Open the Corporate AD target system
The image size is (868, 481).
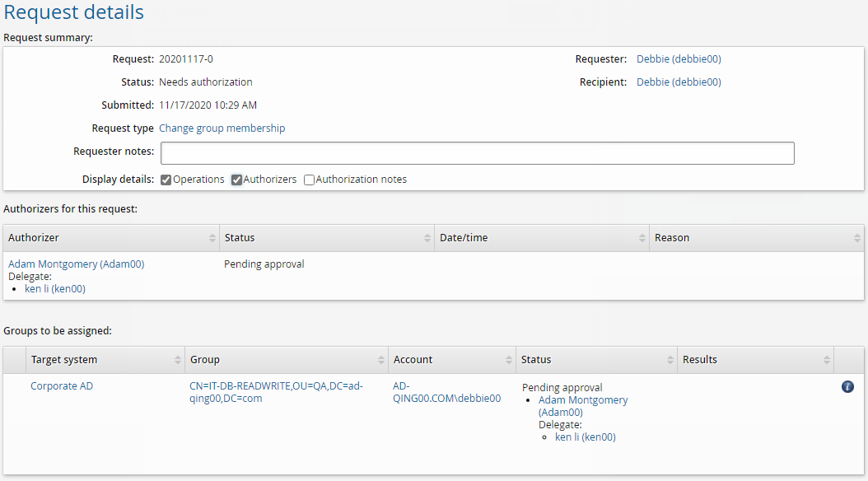[62, 386]
